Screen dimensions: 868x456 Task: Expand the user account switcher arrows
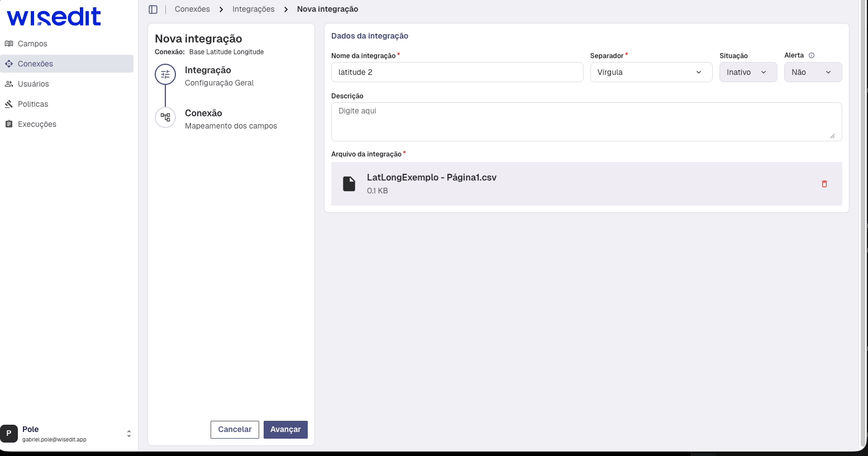pos(129,434)
